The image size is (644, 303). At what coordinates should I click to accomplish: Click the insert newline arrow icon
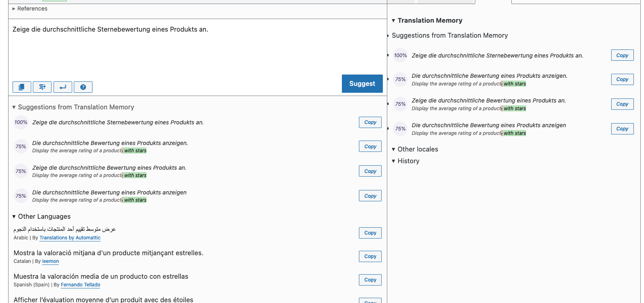(63, 87)
